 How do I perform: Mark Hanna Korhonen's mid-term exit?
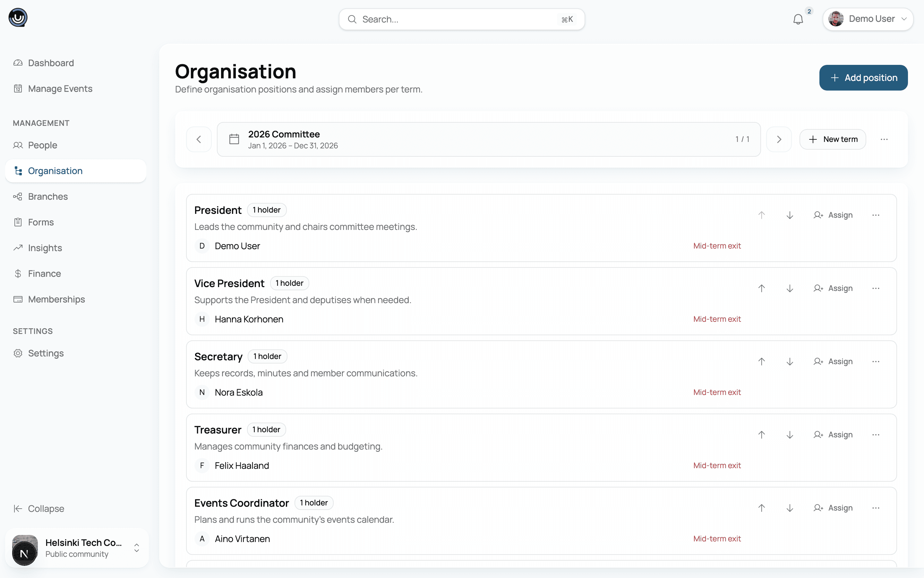(x=717, y=319)
